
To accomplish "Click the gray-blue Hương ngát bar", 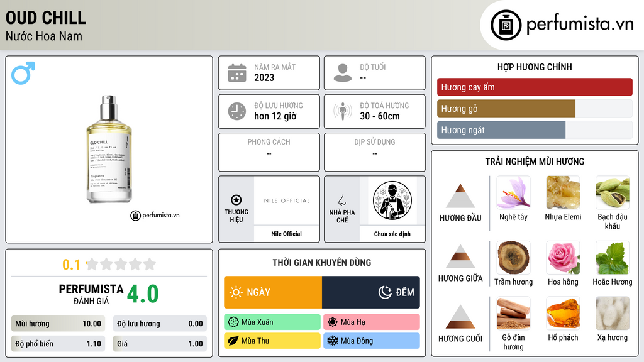I will [x=501, y=130].
